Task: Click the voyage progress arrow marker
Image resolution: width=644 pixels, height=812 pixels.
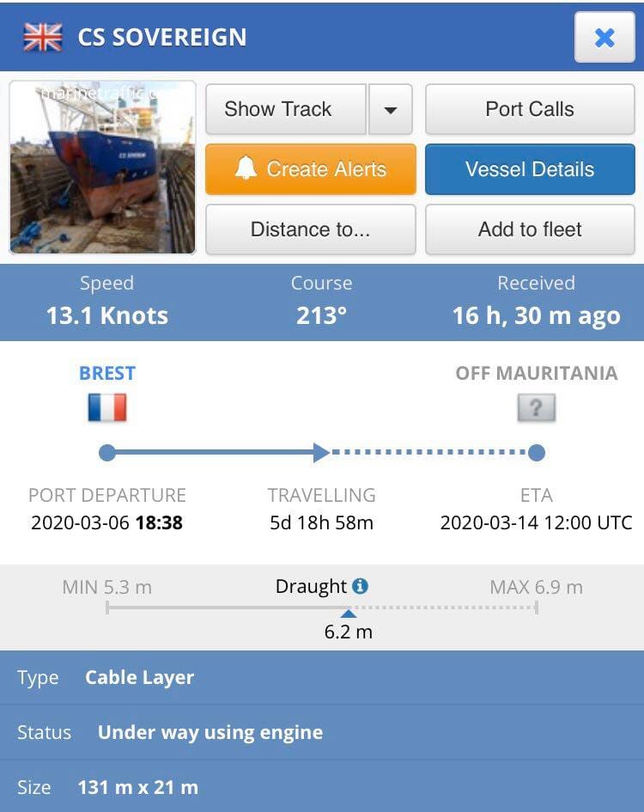Action: click(322, 452)
